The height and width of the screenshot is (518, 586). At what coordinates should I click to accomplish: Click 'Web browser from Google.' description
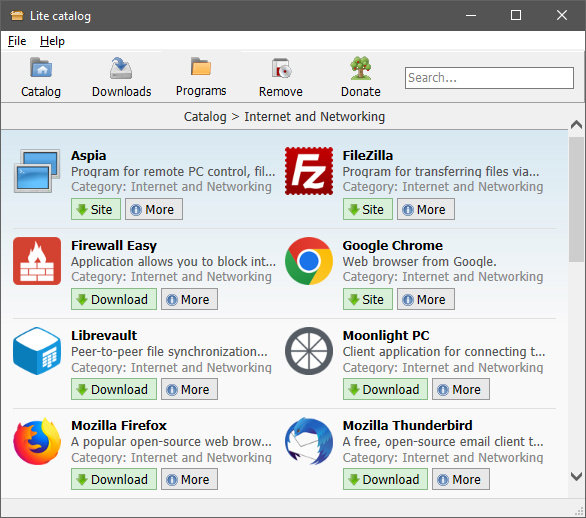pos(419,262)
